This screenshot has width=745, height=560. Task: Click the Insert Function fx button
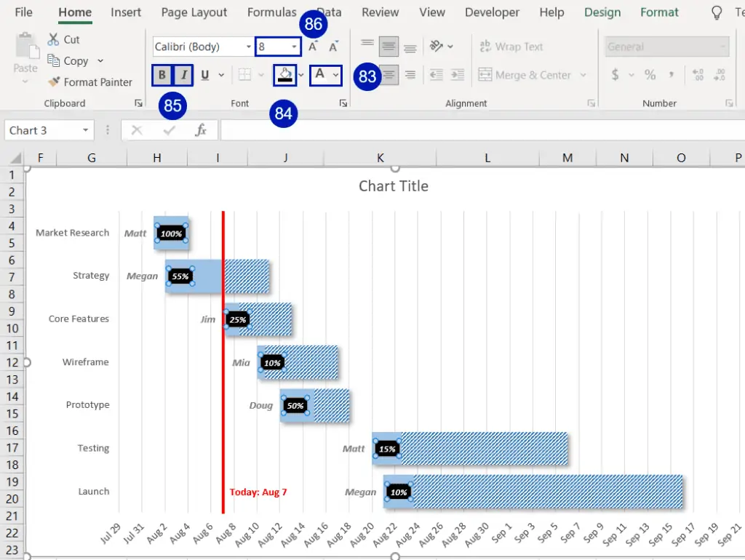(x=203, y=131)
